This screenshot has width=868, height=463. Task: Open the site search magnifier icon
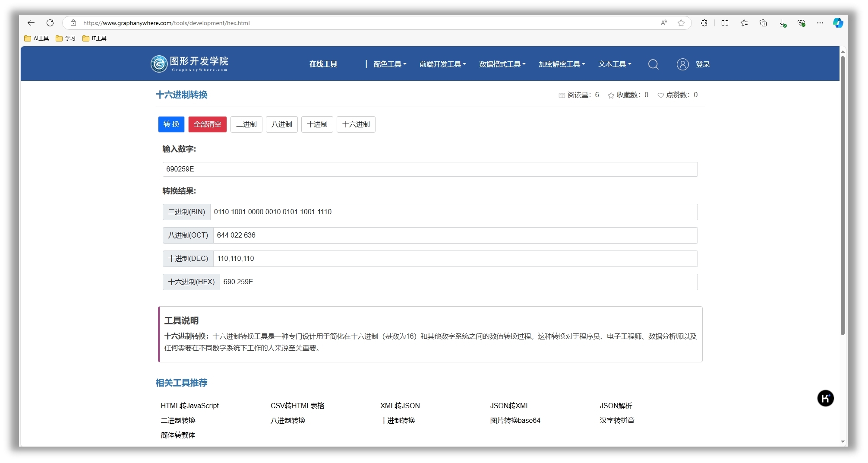[x=653, y=64]
